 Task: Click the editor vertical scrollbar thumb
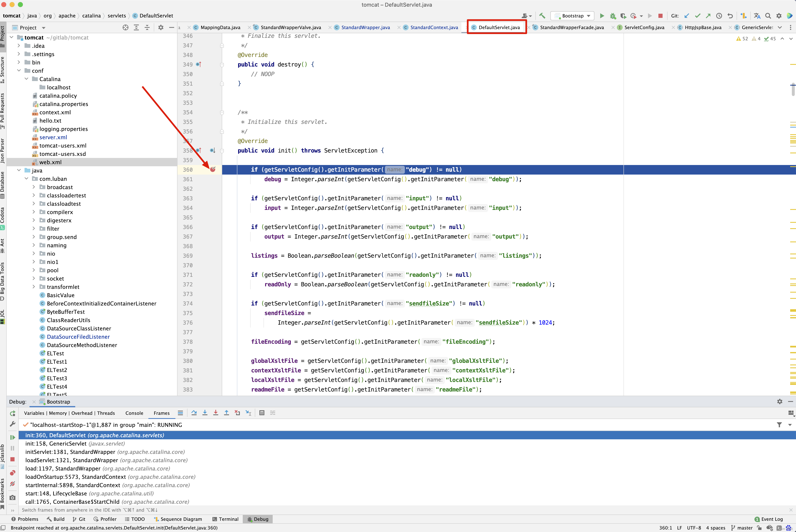tap(793, 89)
